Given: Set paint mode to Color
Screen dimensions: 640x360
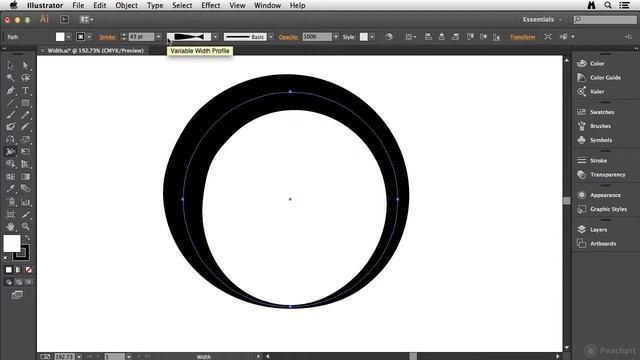Looking at the screenshot, I should (9, 270).
